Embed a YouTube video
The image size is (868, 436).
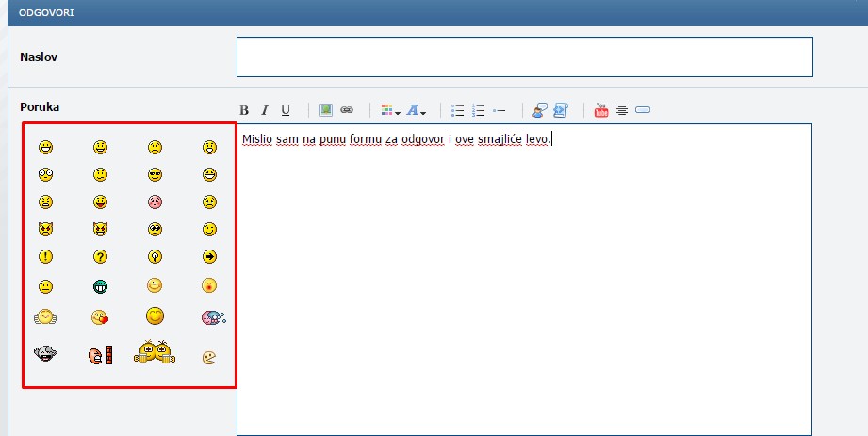601,110
